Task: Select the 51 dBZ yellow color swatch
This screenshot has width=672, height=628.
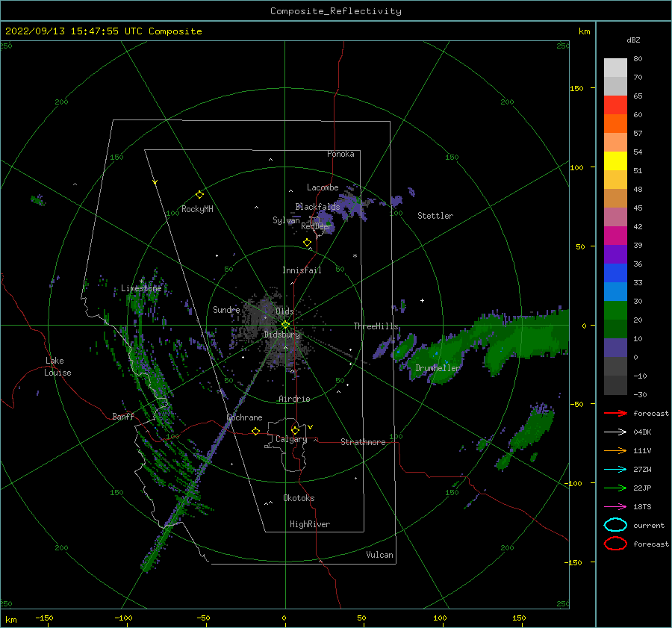Action: point(615,161)
